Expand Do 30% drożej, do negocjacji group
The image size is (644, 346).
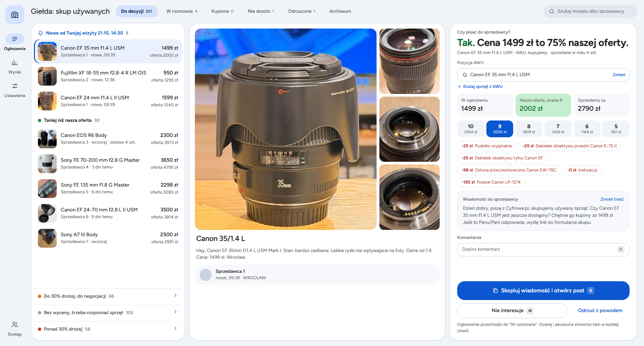(x=108, y=296)
